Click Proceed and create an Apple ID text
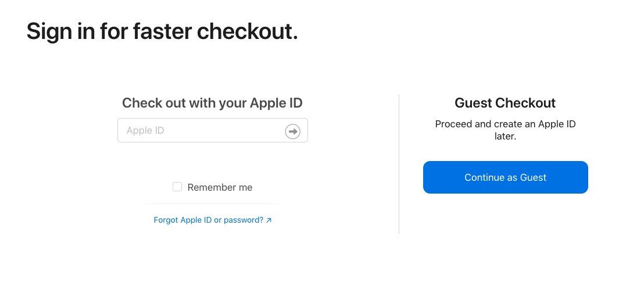The width and height of the screenshot is (644, 300). 505,124
